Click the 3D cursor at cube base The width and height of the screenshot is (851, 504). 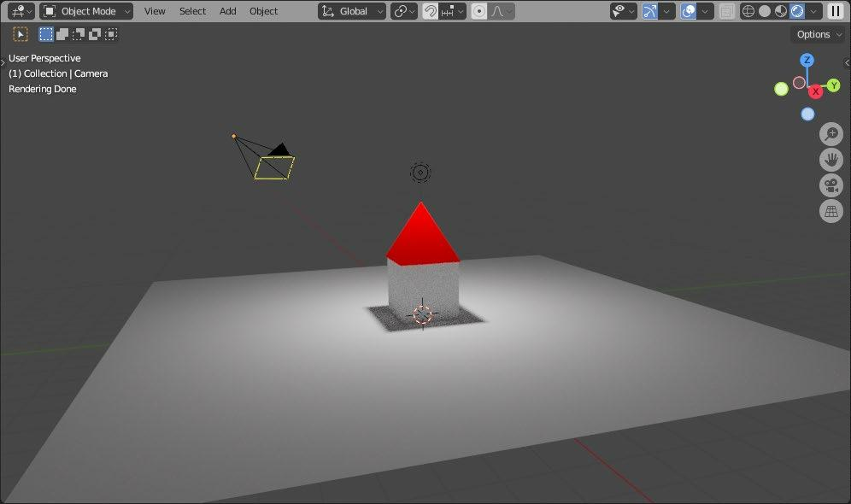click(x=423, y=314)
